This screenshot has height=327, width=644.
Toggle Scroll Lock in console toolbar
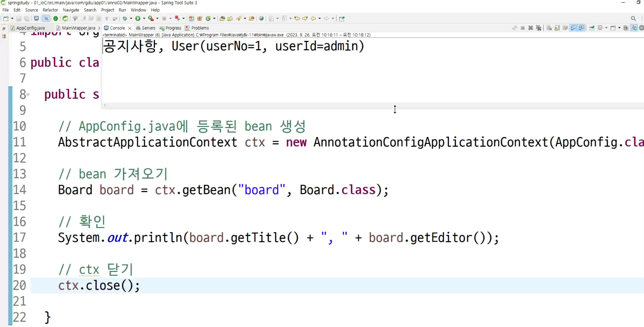558,28
